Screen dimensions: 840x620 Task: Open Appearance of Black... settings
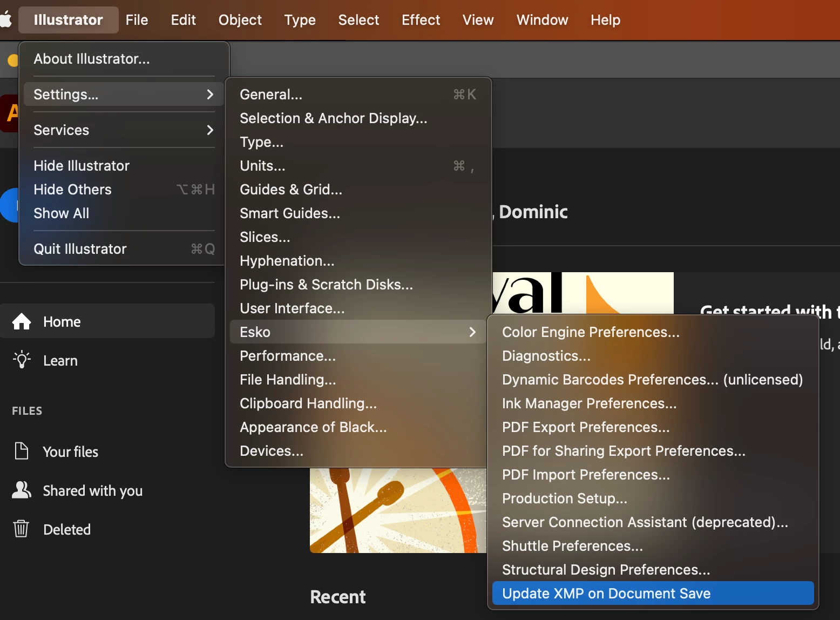coord(358,427)
